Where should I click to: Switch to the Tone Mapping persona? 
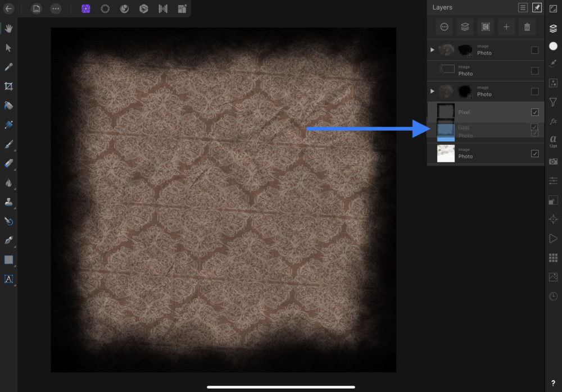tap(163, 8)
